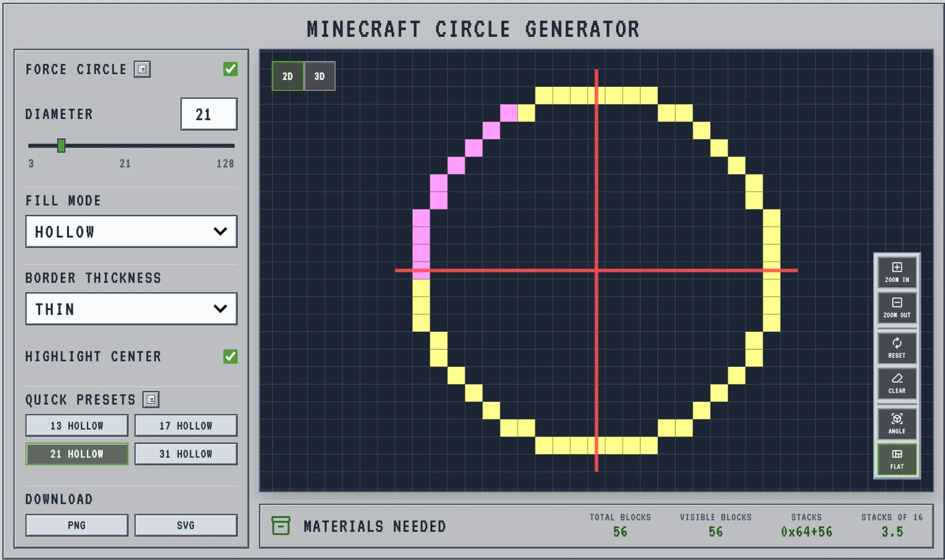The width and height of the screenshot is (945, 560).
Task: Open the Fill Mode Hollow dropdown
Action: [x=131, y=231]
